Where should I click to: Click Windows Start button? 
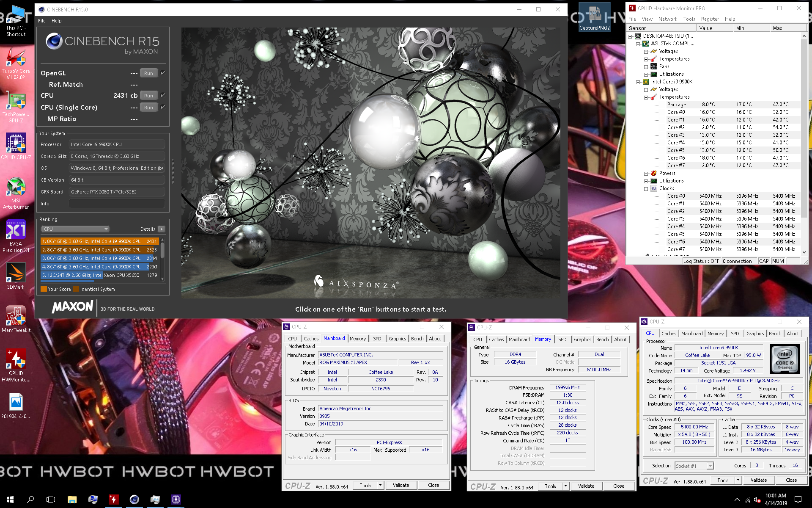10,500
